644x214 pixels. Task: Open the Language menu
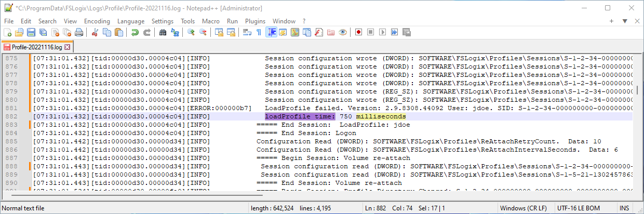(131, 21)
